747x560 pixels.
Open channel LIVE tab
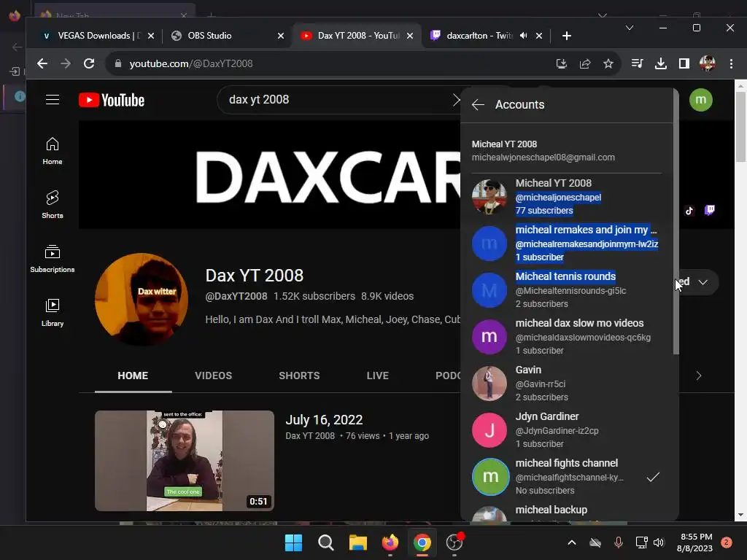(x=378, y=376)
